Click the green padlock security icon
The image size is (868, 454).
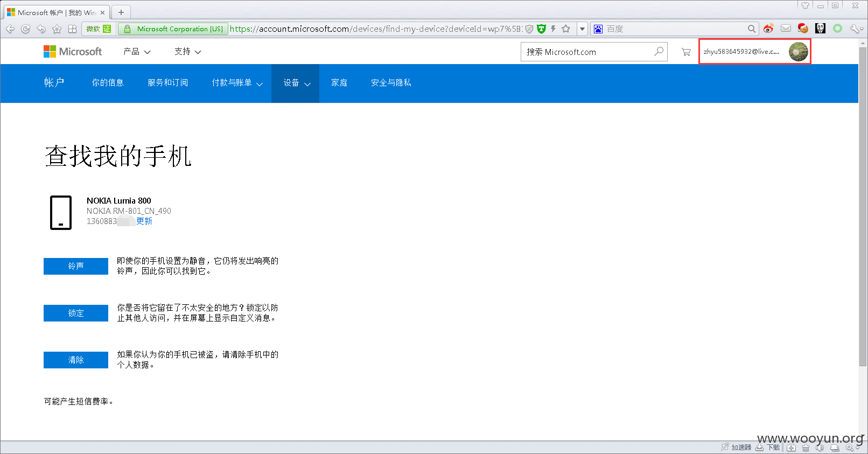(127, 29)
